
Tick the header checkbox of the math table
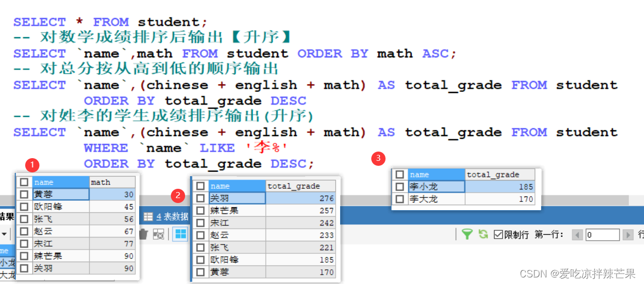click(x=25, y=182)
